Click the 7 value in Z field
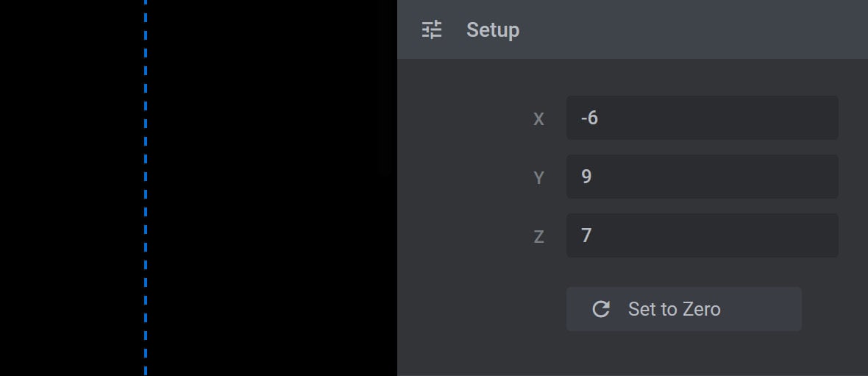Screen dimensions: 868x376 point(586,235)
